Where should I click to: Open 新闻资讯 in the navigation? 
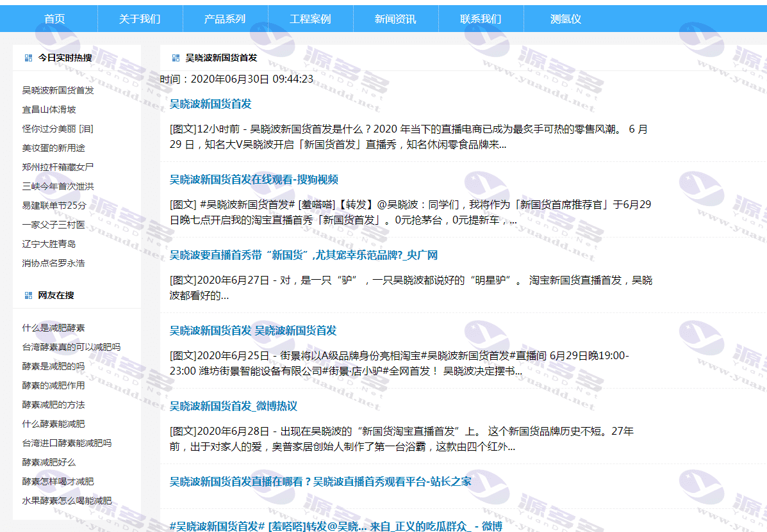tap(395, 19)
